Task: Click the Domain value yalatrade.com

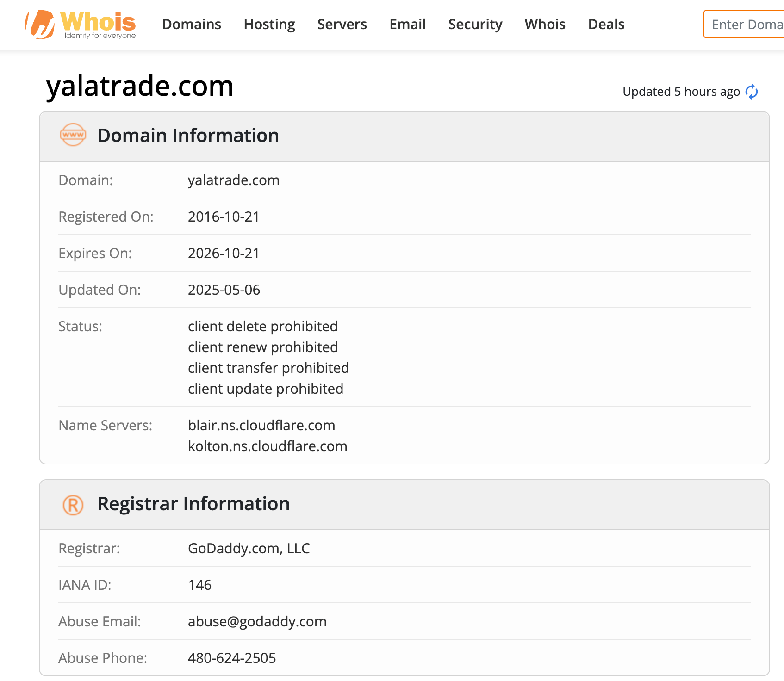Action: [x=234, y=180]
